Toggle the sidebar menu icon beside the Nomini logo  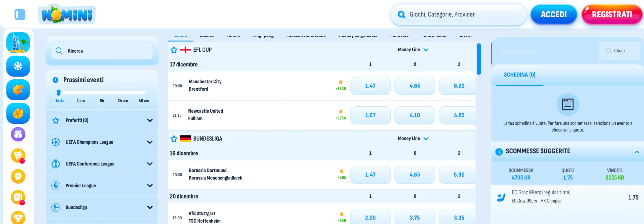[20, 14]
